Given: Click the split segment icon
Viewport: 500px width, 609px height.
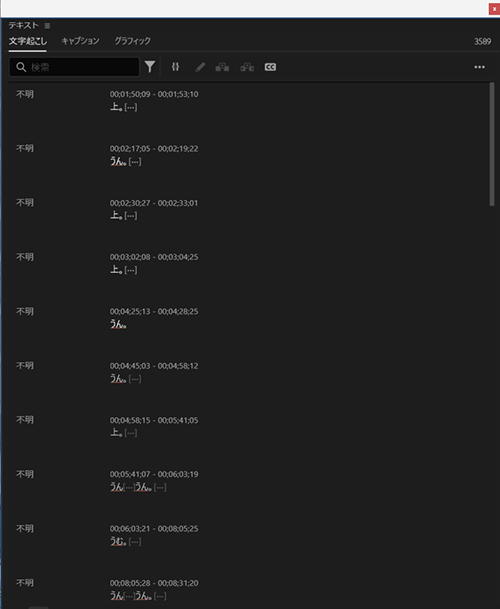Looking at the screenshot, I should coord(222,67).
